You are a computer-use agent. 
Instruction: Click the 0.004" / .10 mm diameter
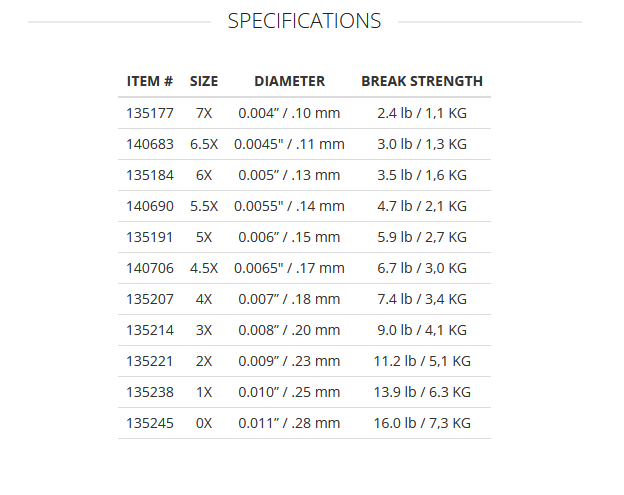pyautogui.click(x=289, y=113)
